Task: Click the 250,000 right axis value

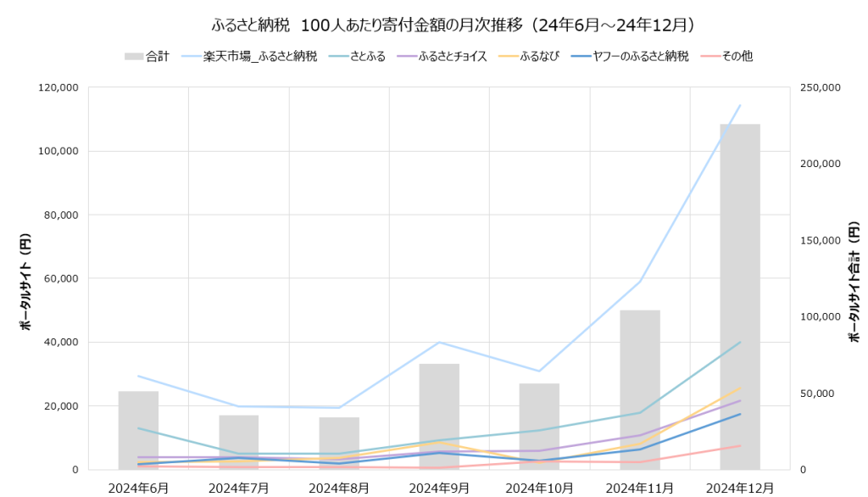Action: click(821, 87)
